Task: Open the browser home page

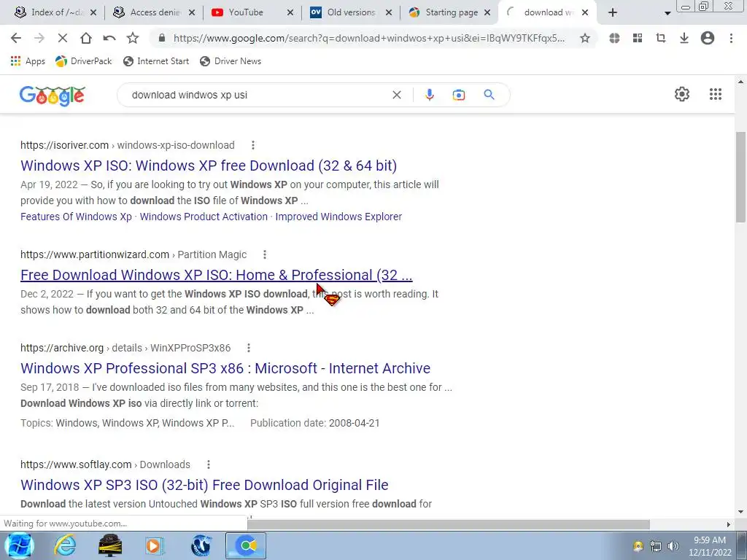Action: tap(86, 38)
